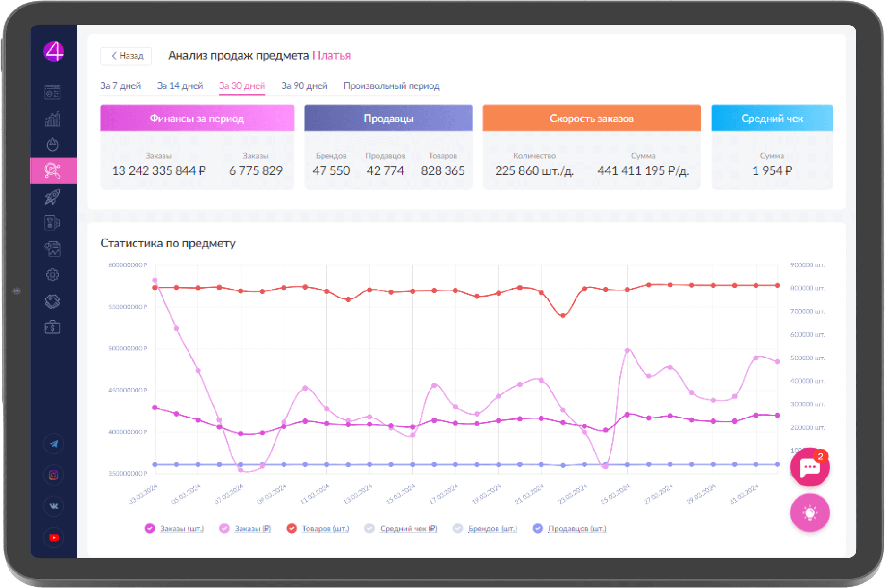Click the 6 775 829 orders value
The image size is (885, 588).
point(256,170)
